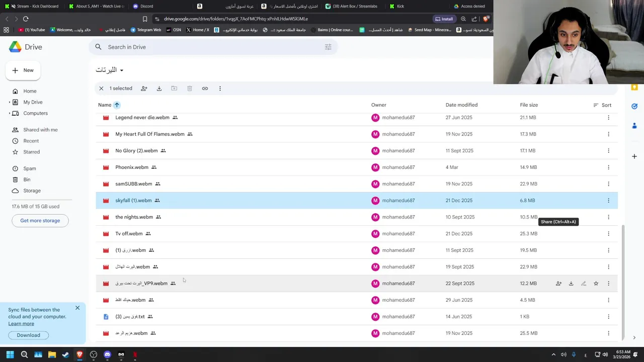Image resolution: width=644 pixels, height=362 pixels.
Task: Open search options filter icon
Action: pyautogui.click(x=328, y=47)
